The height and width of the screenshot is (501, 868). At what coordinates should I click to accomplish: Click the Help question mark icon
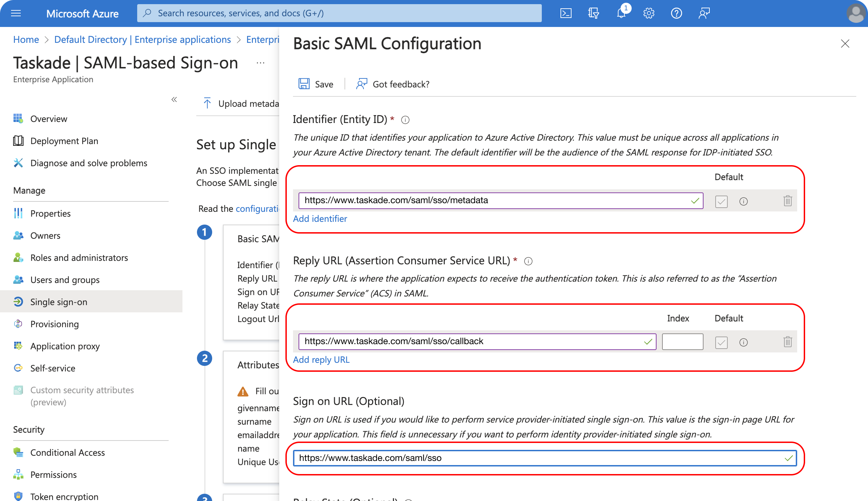click(x=676, y=13)
